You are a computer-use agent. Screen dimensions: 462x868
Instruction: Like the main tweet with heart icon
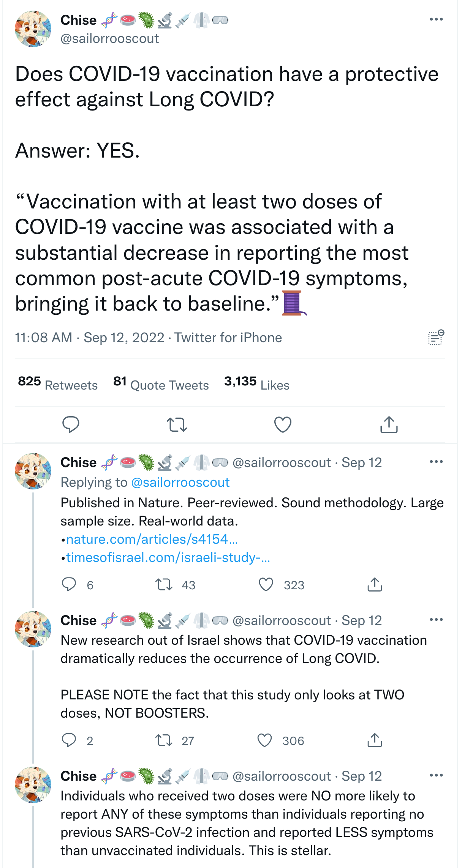[283, 425]
